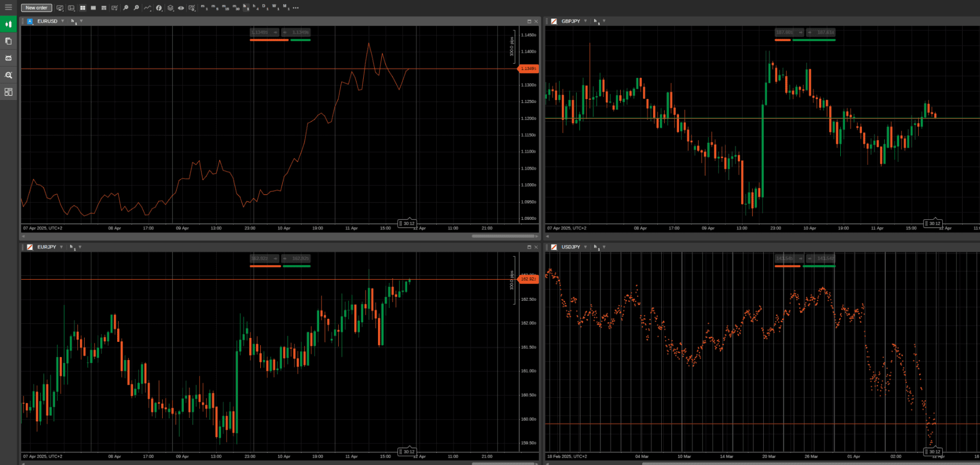Open the Analyze section in left sidebar
The height and width of the screenshot is (465, 980).
[x=8, y=75]
